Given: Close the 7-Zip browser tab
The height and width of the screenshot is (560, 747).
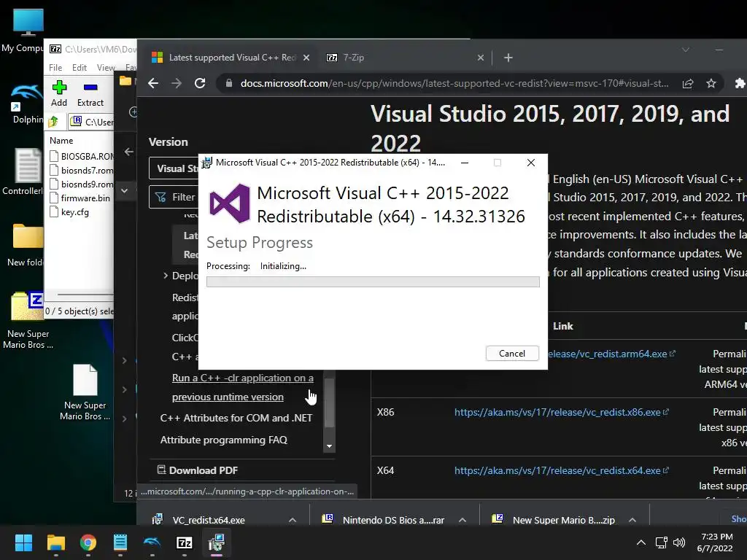Looking at the screenshot, I should tap(481, 58).
